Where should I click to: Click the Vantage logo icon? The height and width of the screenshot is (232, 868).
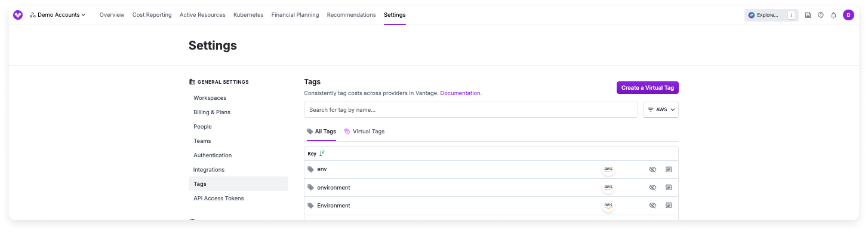click(x=18, y=15)
